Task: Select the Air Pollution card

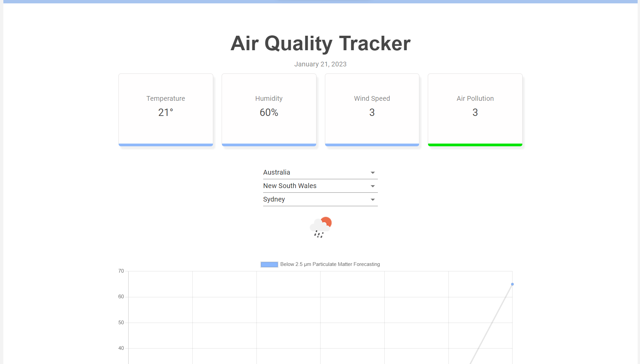Action: pos(475,110)
